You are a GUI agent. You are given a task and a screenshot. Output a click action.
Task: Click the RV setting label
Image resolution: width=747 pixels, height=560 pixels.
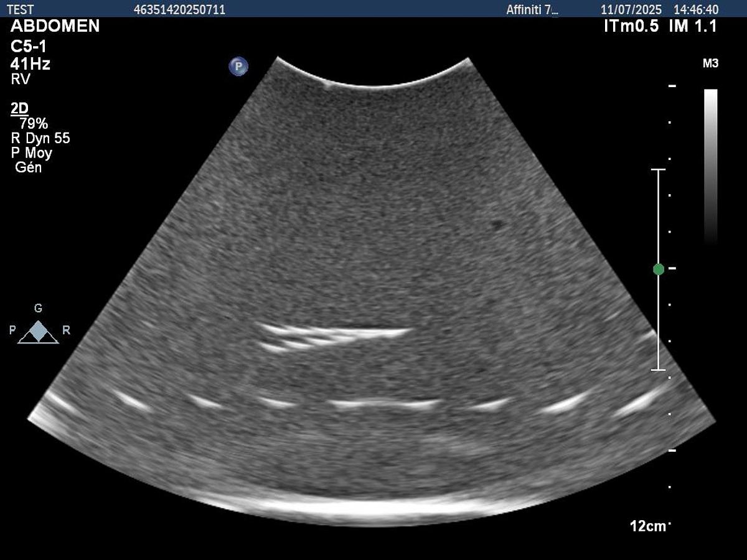pos(21,79)
